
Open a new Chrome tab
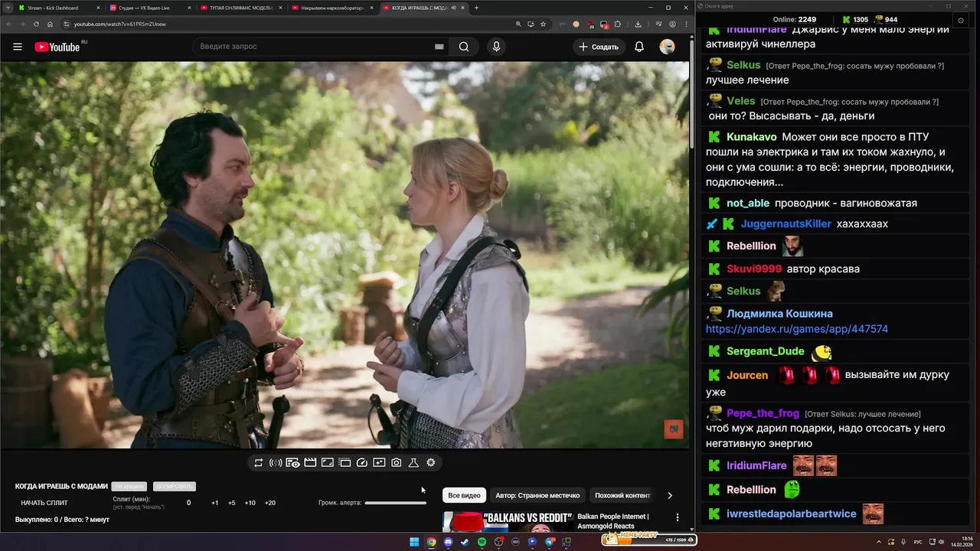[x=476, y=8]
